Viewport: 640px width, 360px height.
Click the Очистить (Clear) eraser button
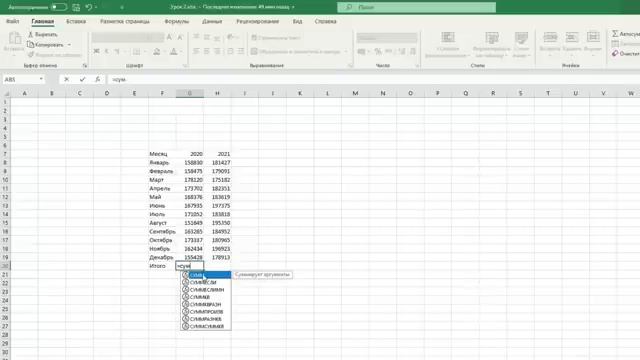point(626,53)
